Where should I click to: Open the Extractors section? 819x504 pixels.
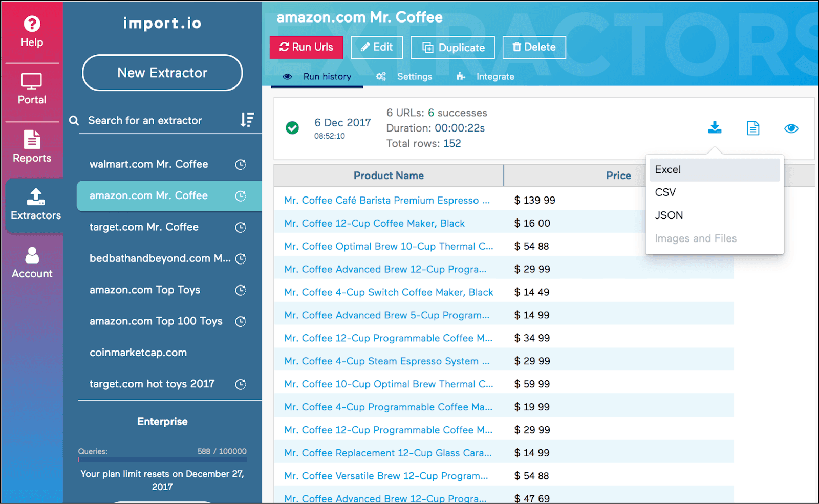35,205
